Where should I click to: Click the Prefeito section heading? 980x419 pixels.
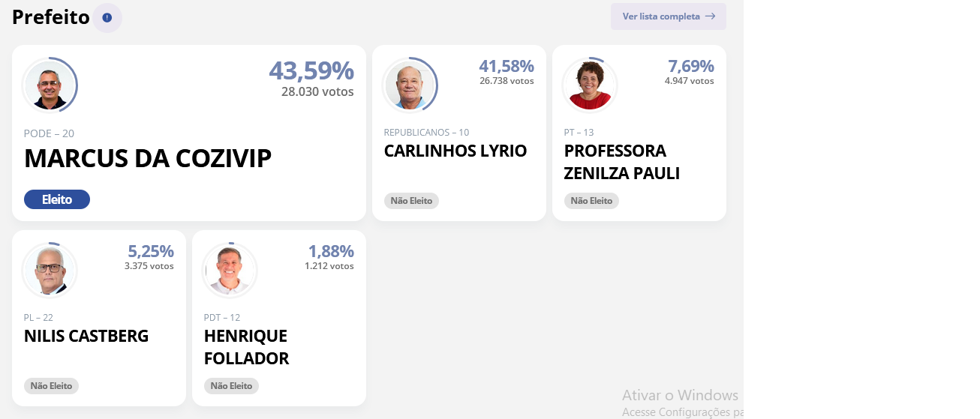pos(51,17)
